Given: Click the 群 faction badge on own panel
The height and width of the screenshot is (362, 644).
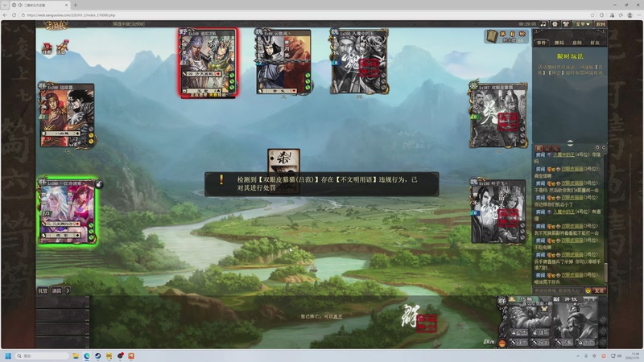Looking at the screenshot, I should click(x=502, y=301).
